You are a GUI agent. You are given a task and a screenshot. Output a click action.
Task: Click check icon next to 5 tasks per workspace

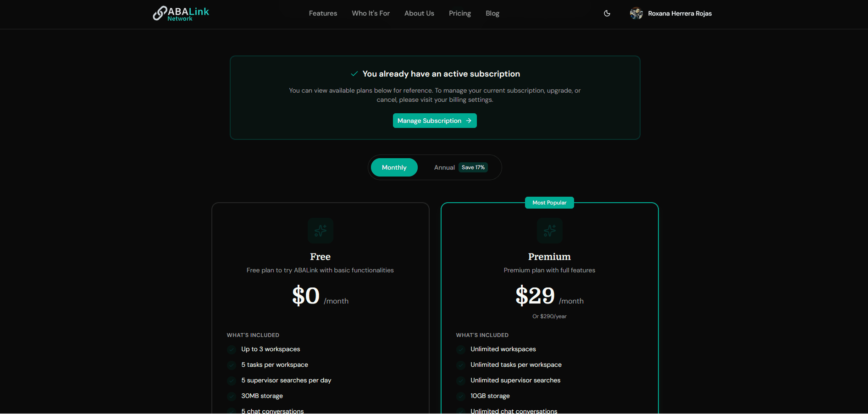pos(231,365)
